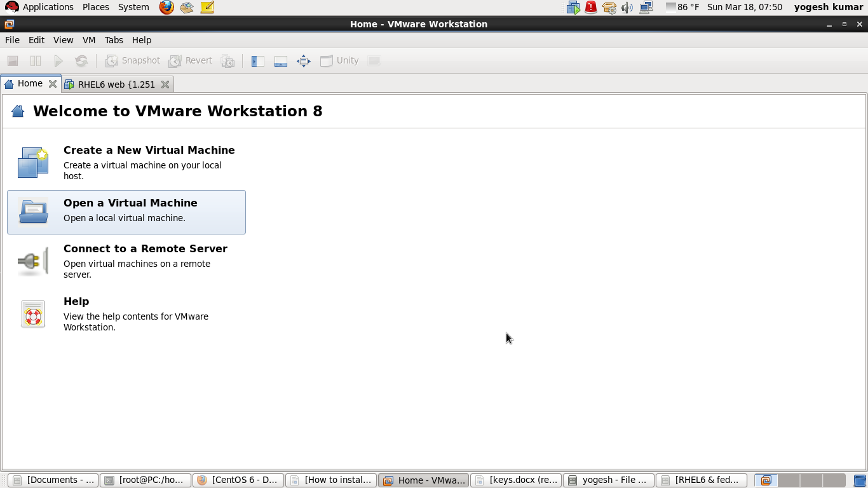This screenshot has width=868, height=488.
Task: Open the GNOME Applications menu
Action: (x=39, y=7)
